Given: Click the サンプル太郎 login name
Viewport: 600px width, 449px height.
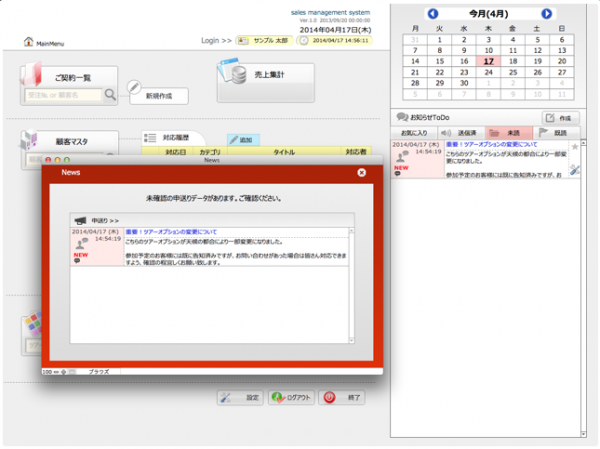Looking at the screenshot, I should point(271,41).
